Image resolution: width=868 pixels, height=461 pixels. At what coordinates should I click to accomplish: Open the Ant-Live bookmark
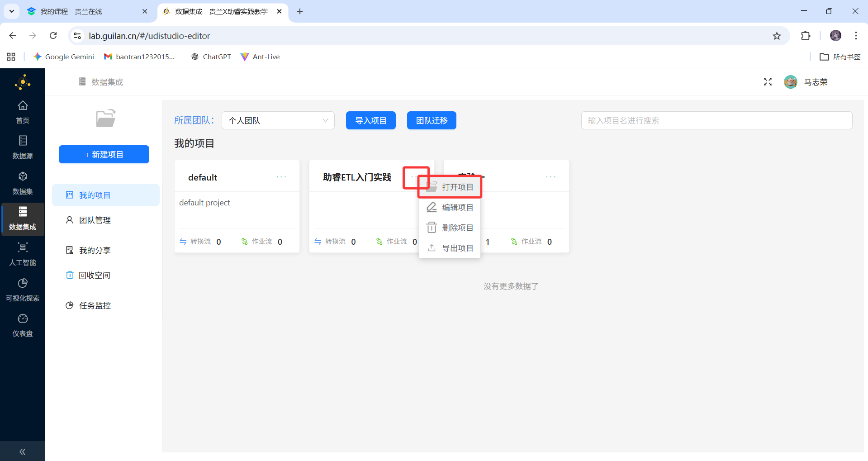260,57
